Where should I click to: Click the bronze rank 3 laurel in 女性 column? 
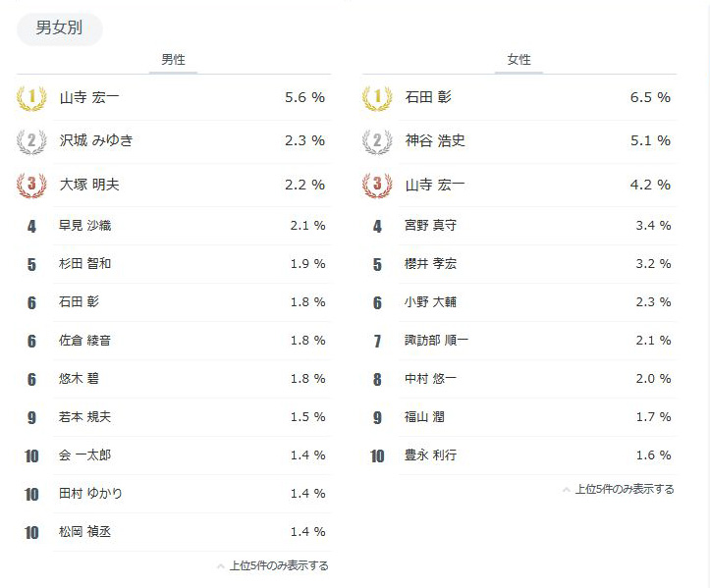pos(377,184)
